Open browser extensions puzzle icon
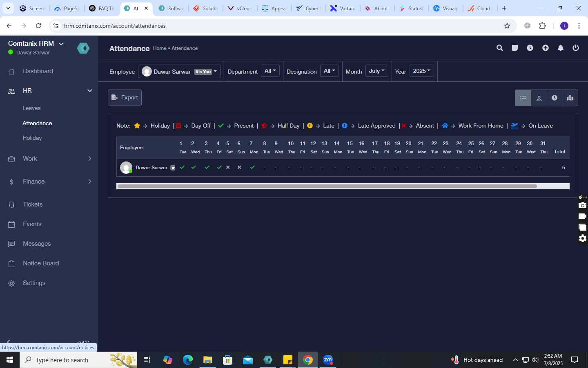 click(x=542, y=26)
